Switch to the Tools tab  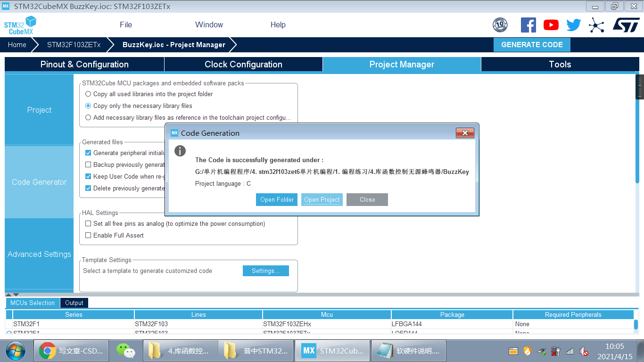[x=560, y=64]
